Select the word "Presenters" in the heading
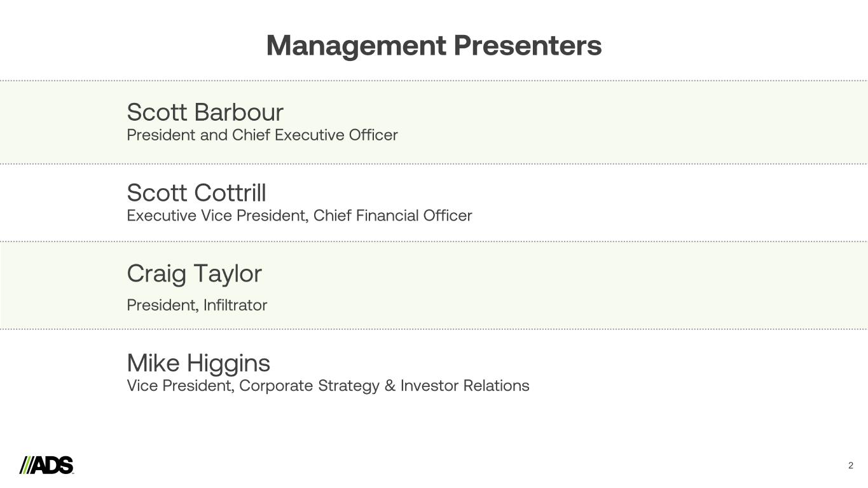Screen dimensions: 868x488 click(527, 46)
